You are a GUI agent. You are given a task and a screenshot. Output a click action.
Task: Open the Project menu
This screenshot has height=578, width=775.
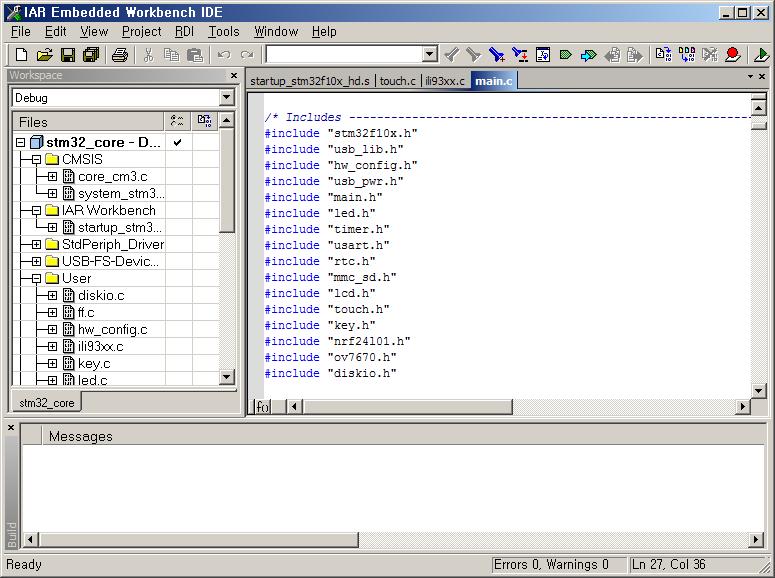(x=142, y=32)
